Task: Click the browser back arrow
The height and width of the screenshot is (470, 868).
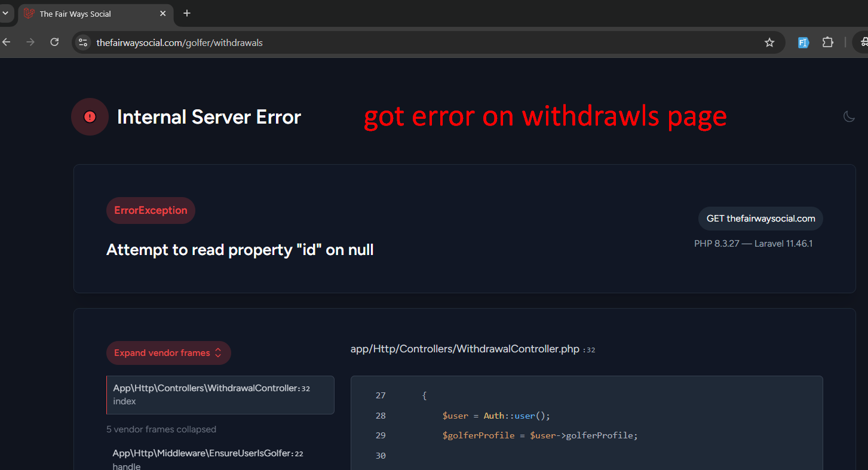Action: click(x=7, y=42)
